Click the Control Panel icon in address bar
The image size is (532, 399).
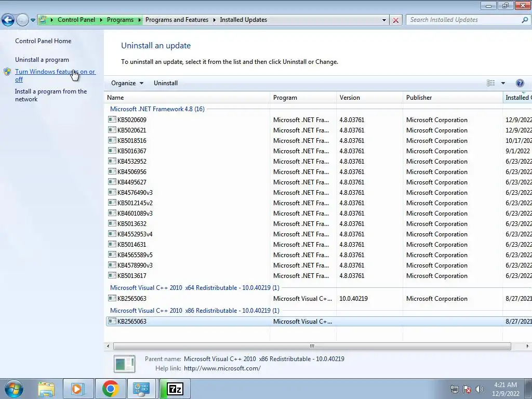tap(43, 20)
